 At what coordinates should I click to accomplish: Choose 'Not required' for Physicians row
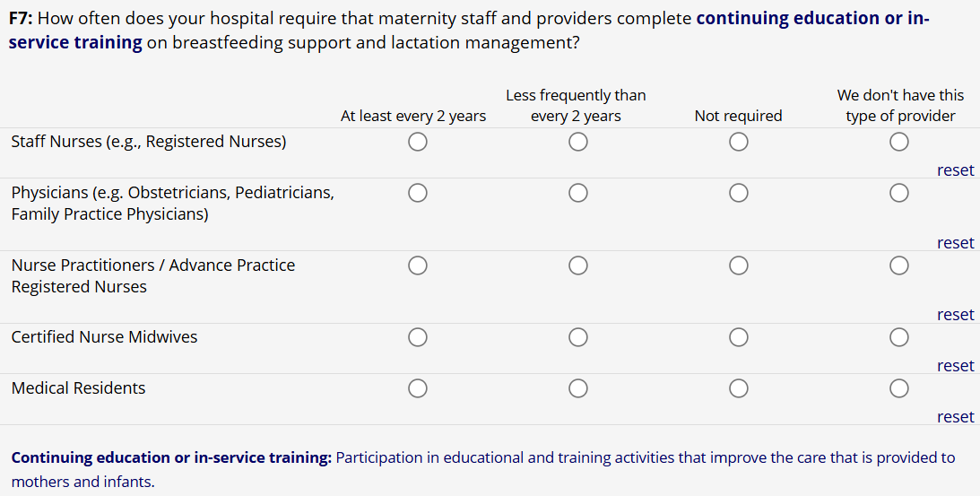(738, 192)
